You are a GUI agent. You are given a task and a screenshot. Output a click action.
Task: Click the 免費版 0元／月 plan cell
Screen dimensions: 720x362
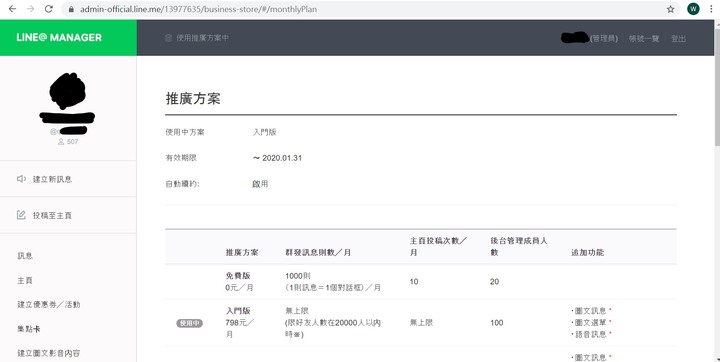point(239,282)
